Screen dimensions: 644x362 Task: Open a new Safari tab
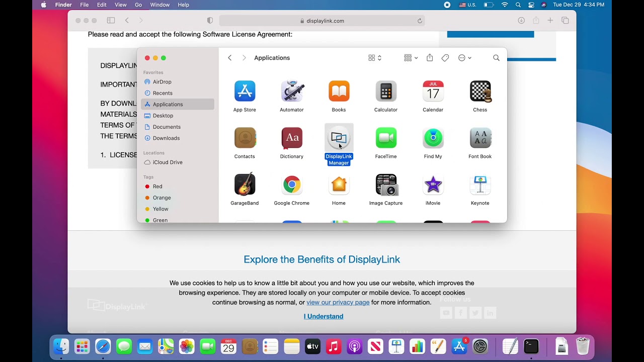(x=550, y=21)
